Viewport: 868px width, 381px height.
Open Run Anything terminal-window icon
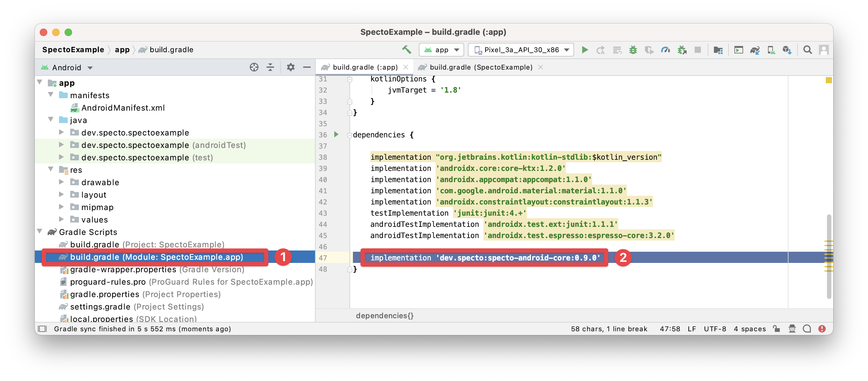point(739,50)
